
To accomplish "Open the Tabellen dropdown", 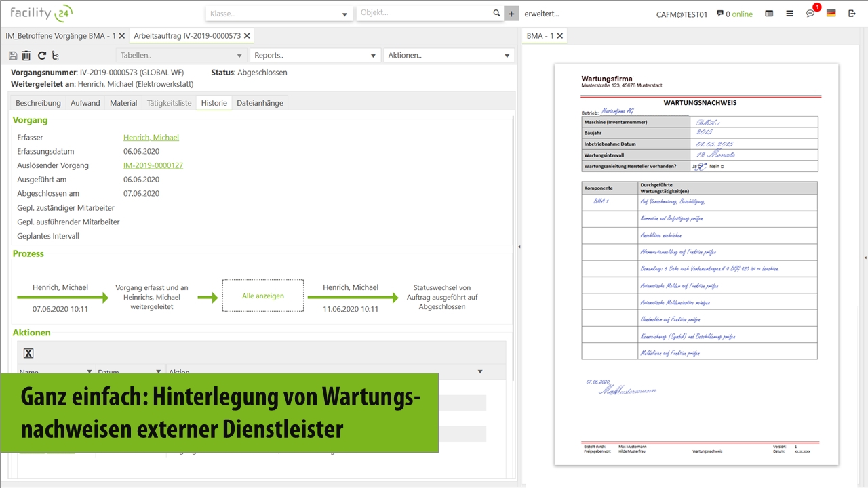I will pos(182,56).
